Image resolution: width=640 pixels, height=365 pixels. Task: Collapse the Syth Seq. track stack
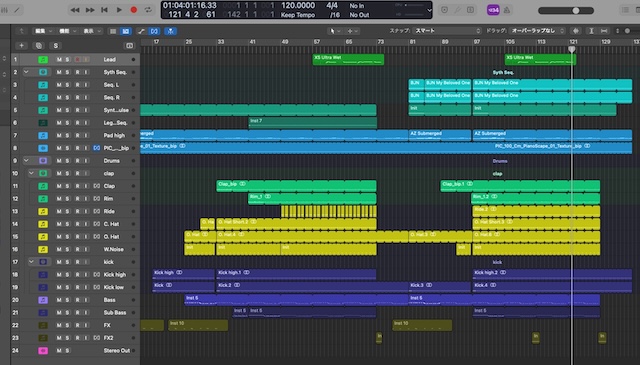[26, 72]
